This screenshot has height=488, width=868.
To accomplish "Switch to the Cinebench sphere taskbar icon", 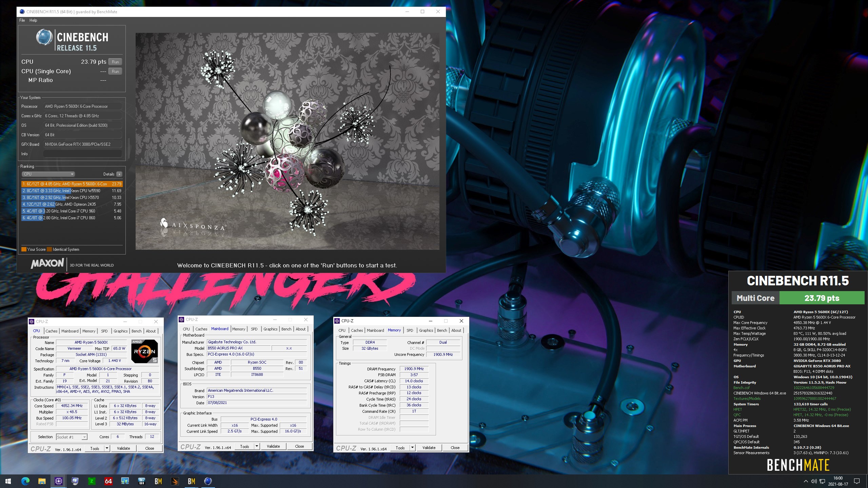I will tap(208, 481).
